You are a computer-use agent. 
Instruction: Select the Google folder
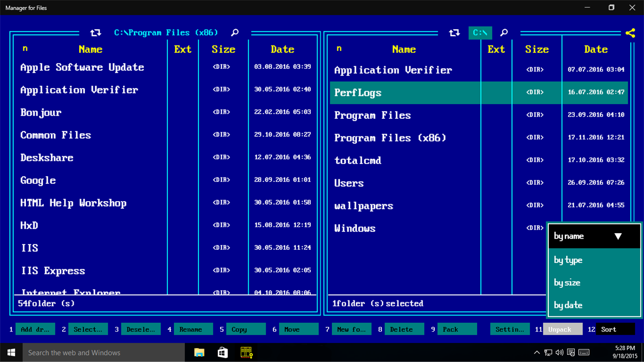[165, 180]
